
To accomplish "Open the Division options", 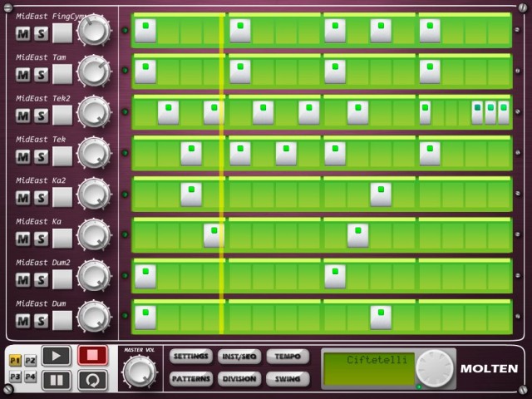I will (x=239, y=379).
